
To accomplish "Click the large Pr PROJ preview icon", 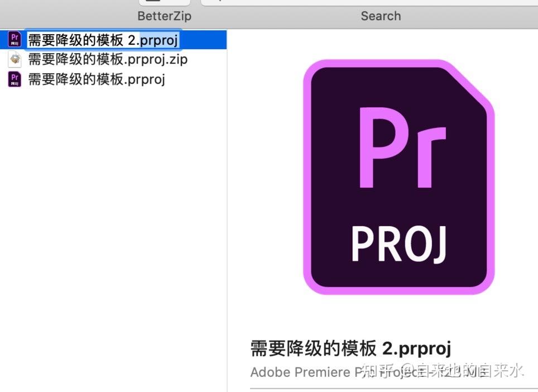I will tap(398, 177).
